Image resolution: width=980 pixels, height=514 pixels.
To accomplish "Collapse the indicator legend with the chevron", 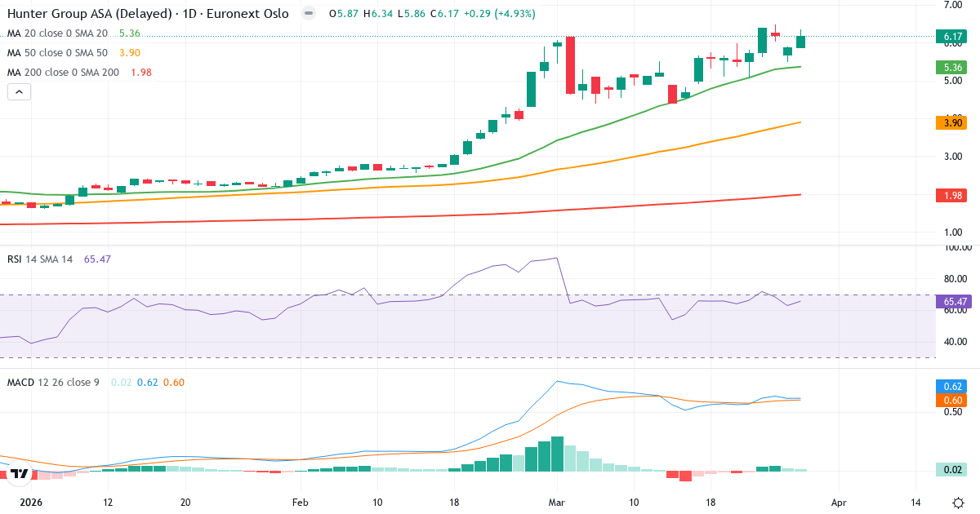I will pyautogui.click(x=18, y=91).
